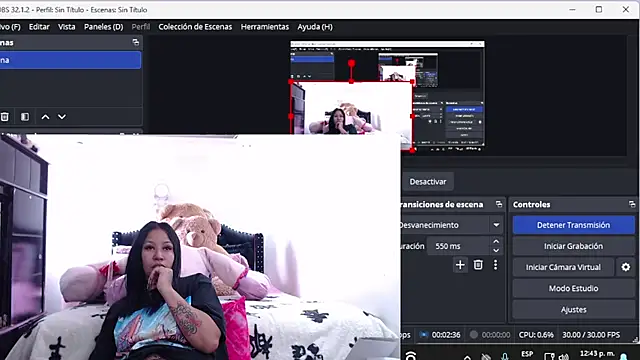
Task: Toggle Modo Estudio
Action: 573,289
